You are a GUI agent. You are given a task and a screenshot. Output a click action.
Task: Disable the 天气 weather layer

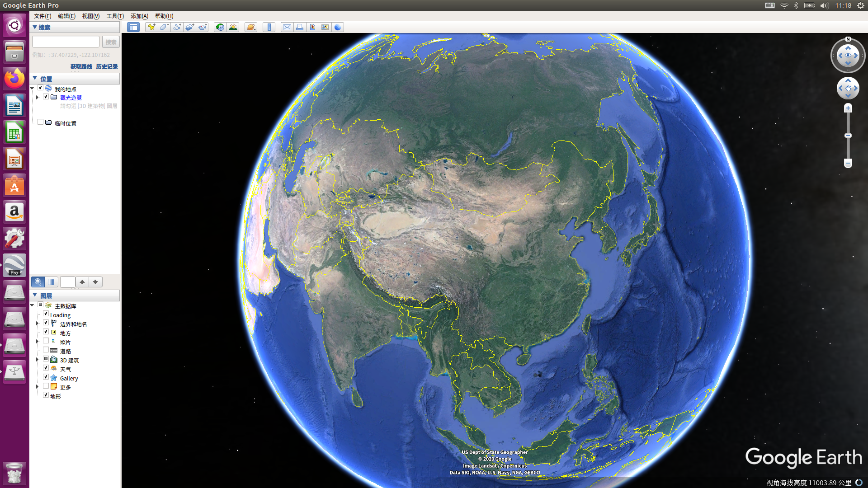[x=46, y=368]
